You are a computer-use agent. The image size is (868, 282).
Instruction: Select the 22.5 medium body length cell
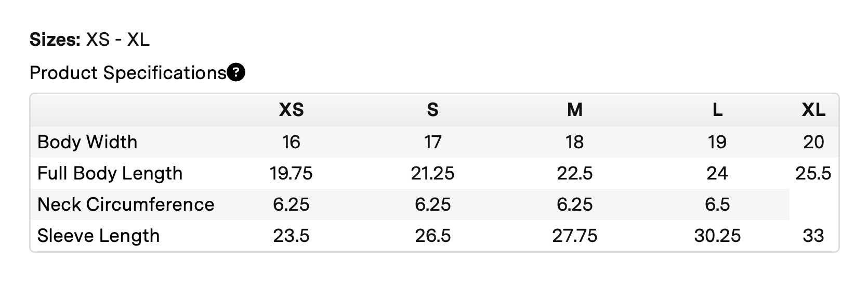tap(574, 173)
